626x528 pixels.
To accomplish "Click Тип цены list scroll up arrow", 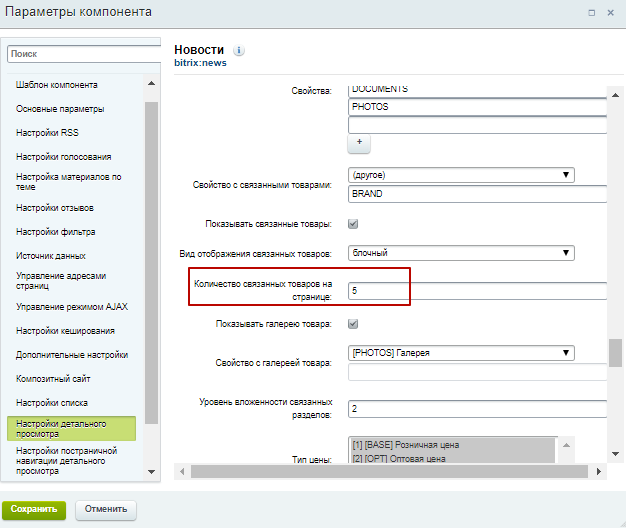I will (566, 445).
